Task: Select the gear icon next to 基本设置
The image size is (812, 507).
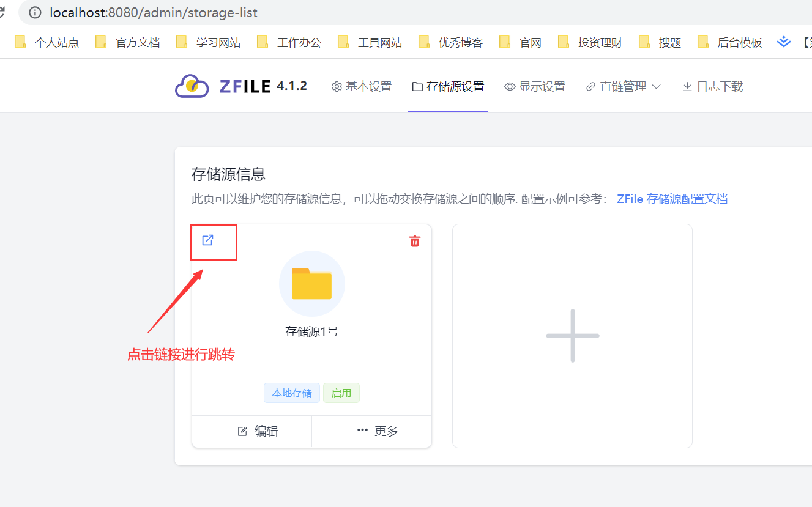Action: click(x=336, y=86)
